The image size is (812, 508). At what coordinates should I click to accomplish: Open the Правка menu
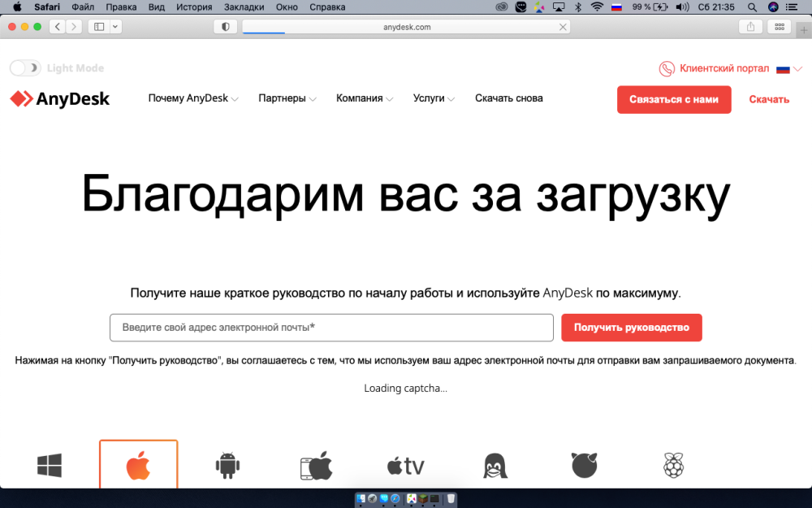click(x=121, y=7)
